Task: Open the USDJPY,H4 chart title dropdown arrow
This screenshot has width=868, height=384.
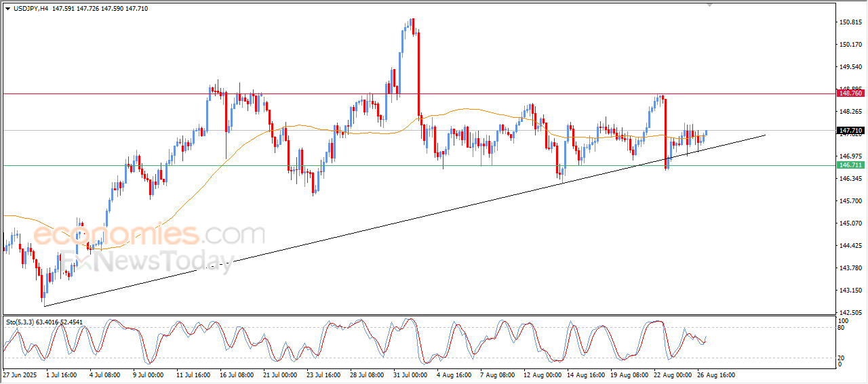Action: [x=7, y=8]
